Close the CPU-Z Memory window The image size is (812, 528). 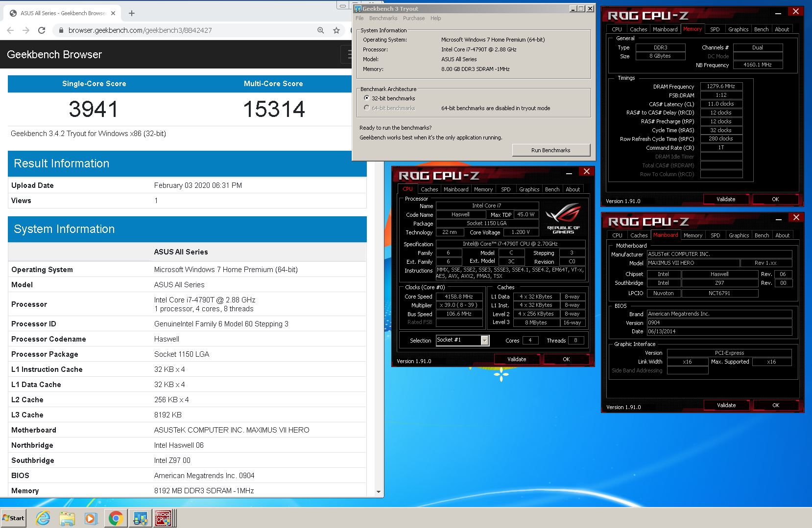tap(796, 11)
